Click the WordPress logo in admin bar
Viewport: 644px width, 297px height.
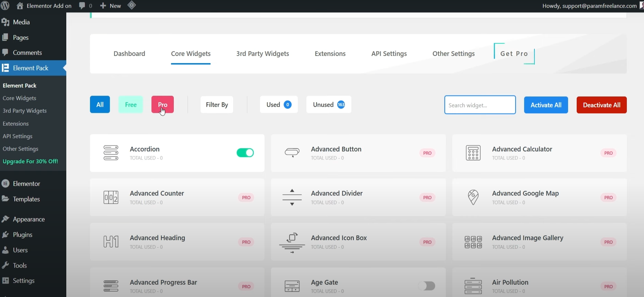click(x=5, y=6)
